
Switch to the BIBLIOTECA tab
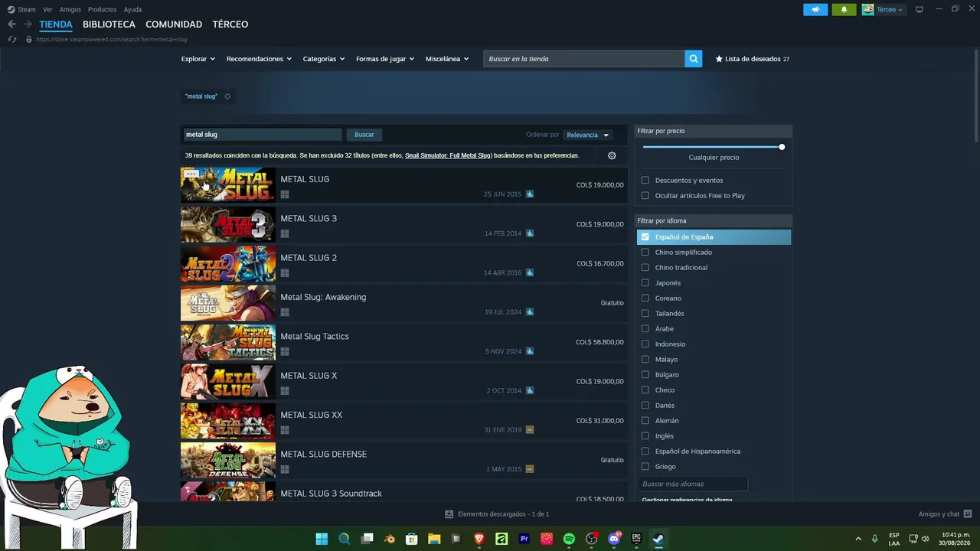point(109,24)
